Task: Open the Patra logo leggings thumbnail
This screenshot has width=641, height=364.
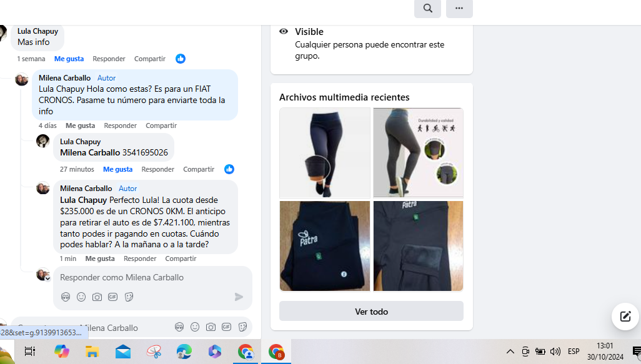Action: [x=325, y=246]
